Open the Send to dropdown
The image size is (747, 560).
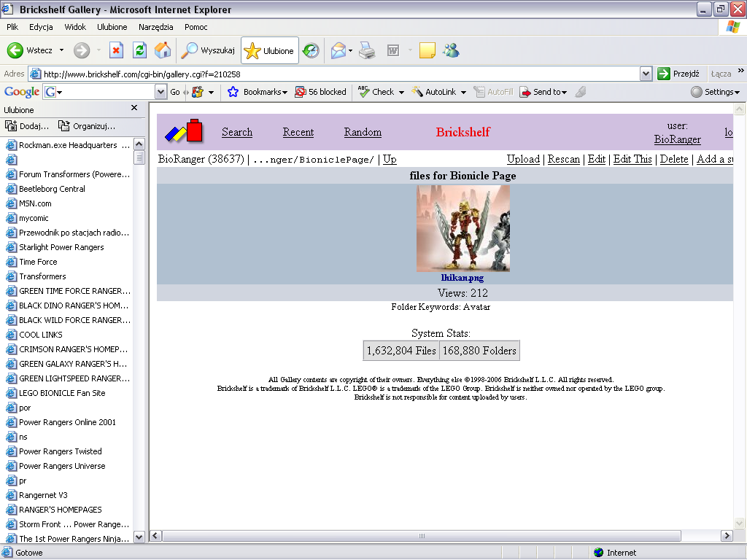point(565,93)
